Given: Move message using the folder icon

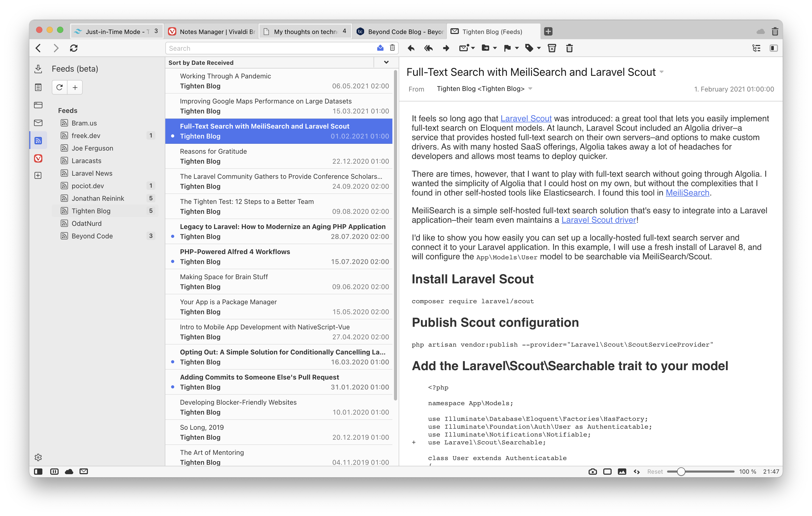Looking at the screenshot, I should (x=486, y=48).
